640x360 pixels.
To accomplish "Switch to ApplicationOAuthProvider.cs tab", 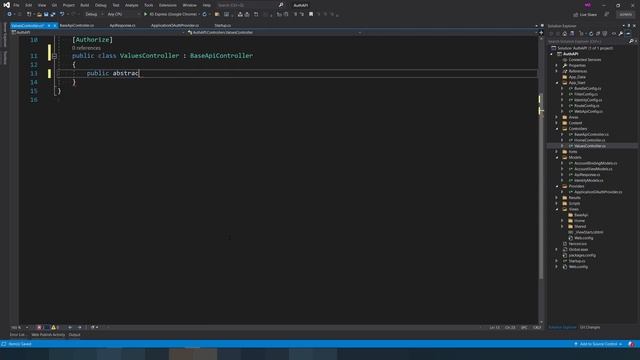I will click(175, 25).
